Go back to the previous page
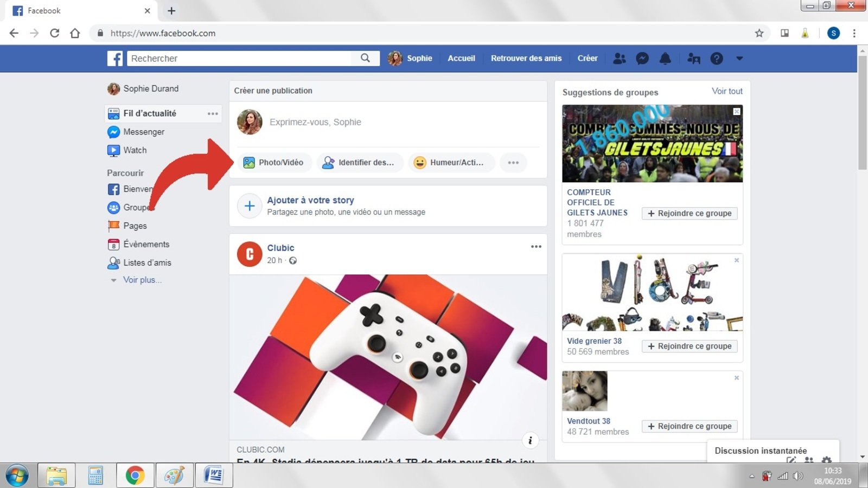 (14, 33)
